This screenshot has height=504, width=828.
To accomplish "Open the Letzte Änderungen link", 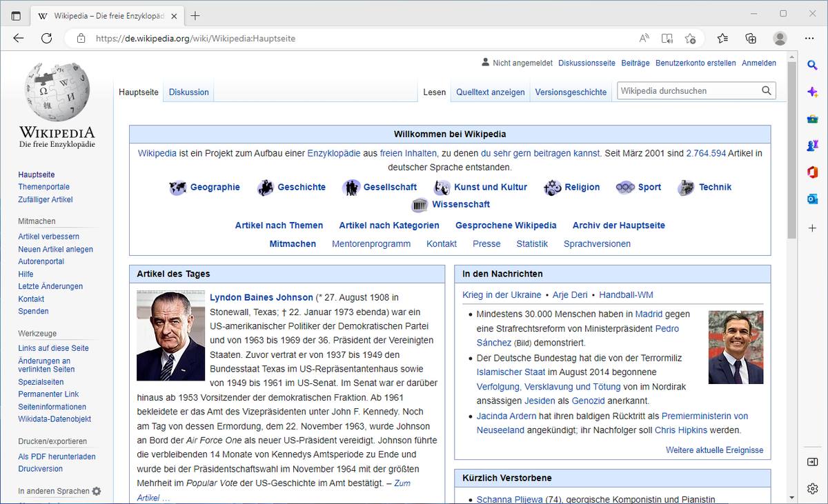I will coord(50,286).
